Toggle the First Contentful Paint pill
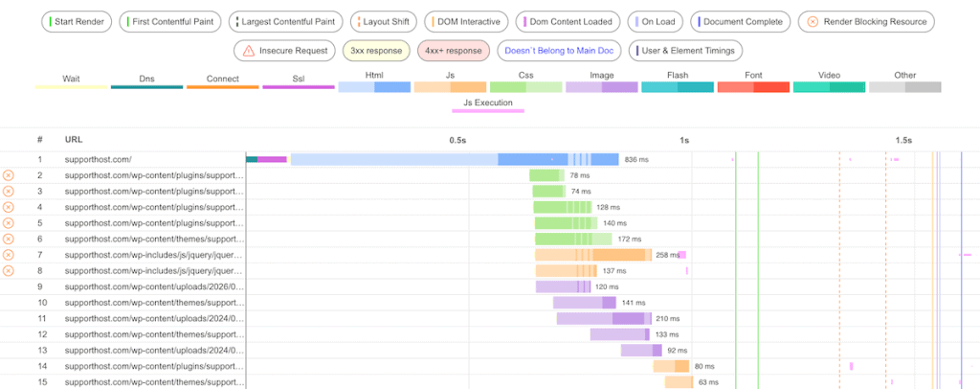Image resolution: width=980 pixels, height=389 pixels. [170, 22]
